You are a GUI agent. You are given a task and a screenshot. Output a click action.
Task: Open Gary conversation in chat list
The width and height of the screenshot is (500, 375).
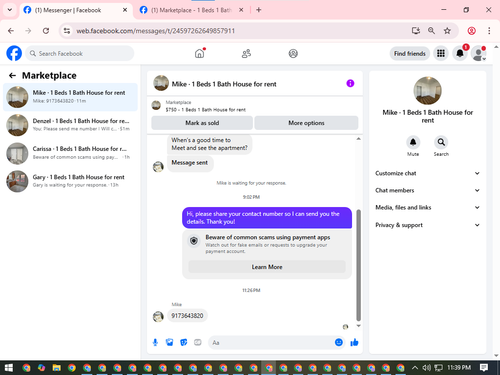click(70, 181)
